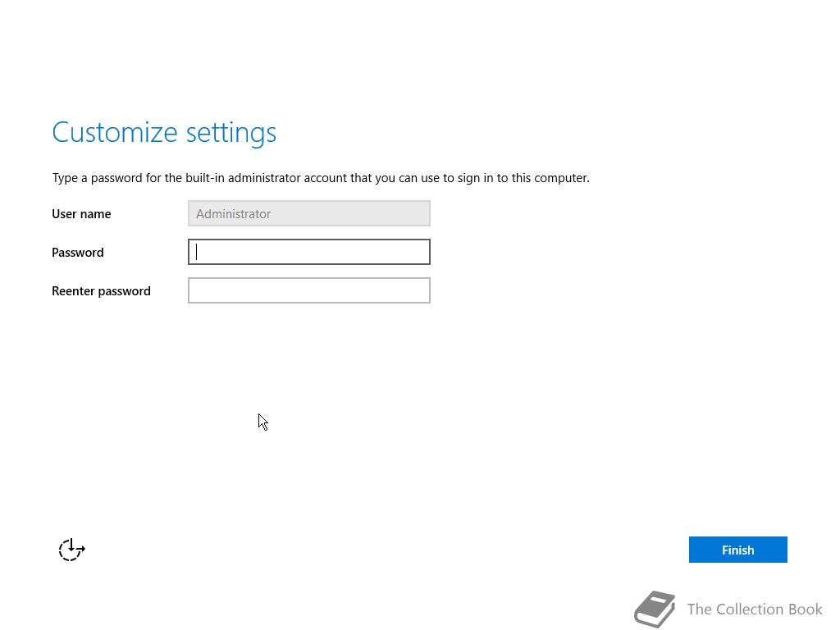The height and width of the screenshot is (630, 840).
Task: Click the Finish button
Action: click(737, 550)
